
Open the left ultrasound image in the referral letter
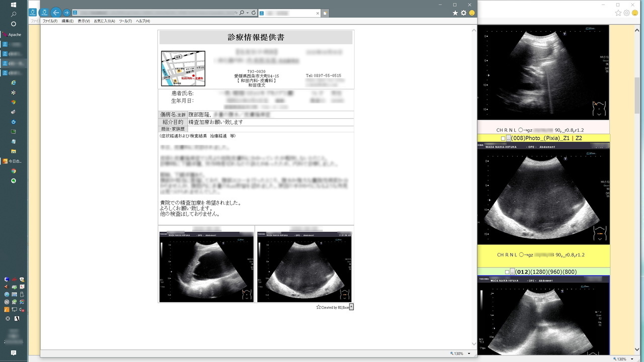coord(207,267)
